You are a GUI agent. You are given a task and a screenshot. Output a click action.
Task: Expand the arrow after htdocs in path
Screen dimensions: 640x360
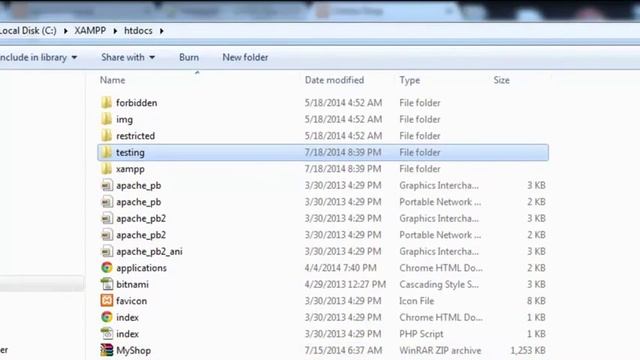162,31
